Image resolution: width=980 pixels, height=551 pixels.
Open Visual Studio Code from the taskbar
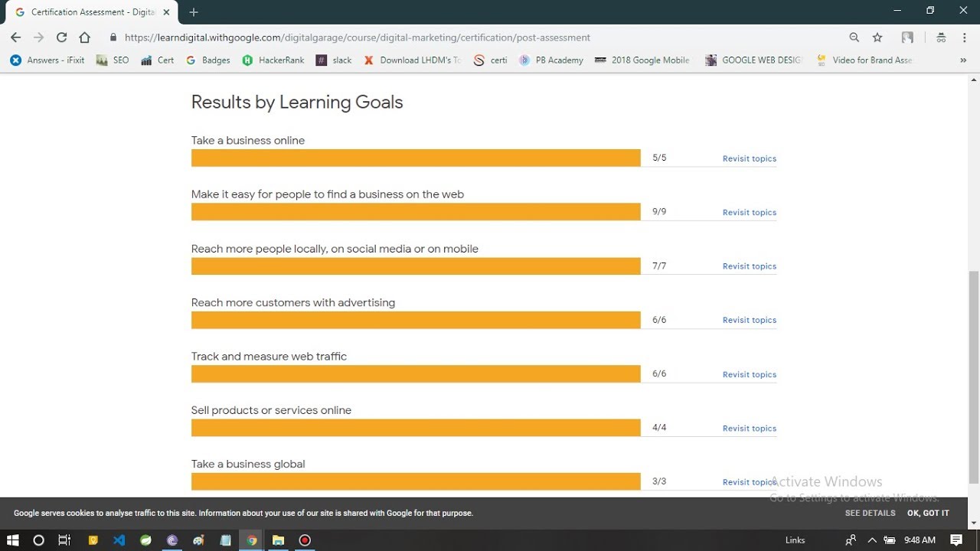tap(119, 540)
